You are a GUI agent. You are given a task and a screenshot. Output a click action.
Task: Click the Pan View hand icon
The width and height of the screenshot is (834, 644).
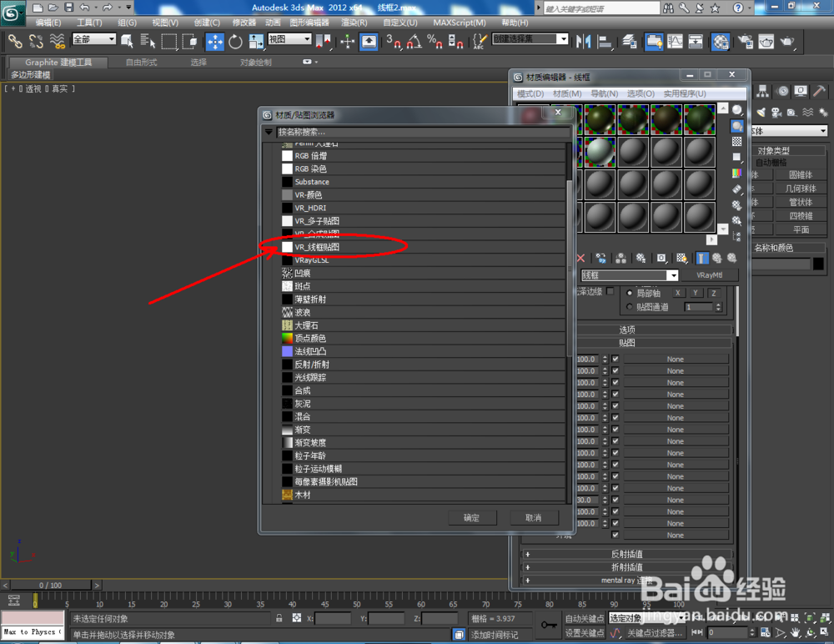click(795, 632)
